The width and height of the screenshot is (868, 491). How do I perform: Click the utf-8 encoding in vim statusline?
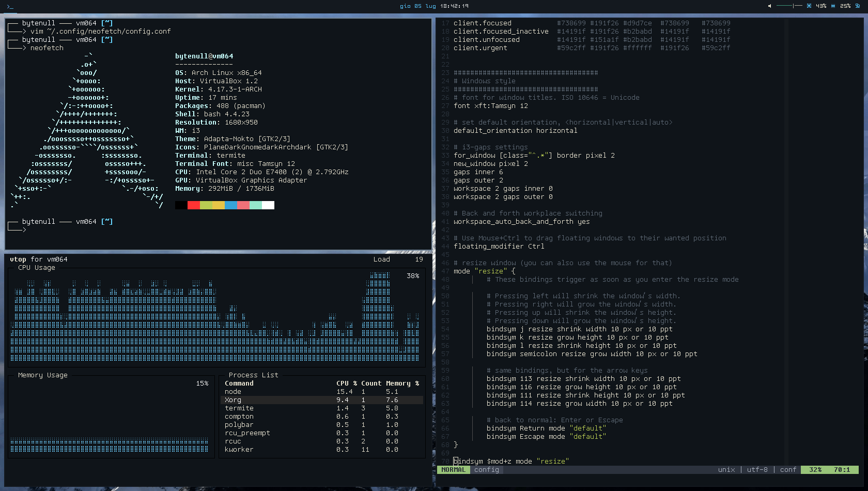click(x=757, y=470)
